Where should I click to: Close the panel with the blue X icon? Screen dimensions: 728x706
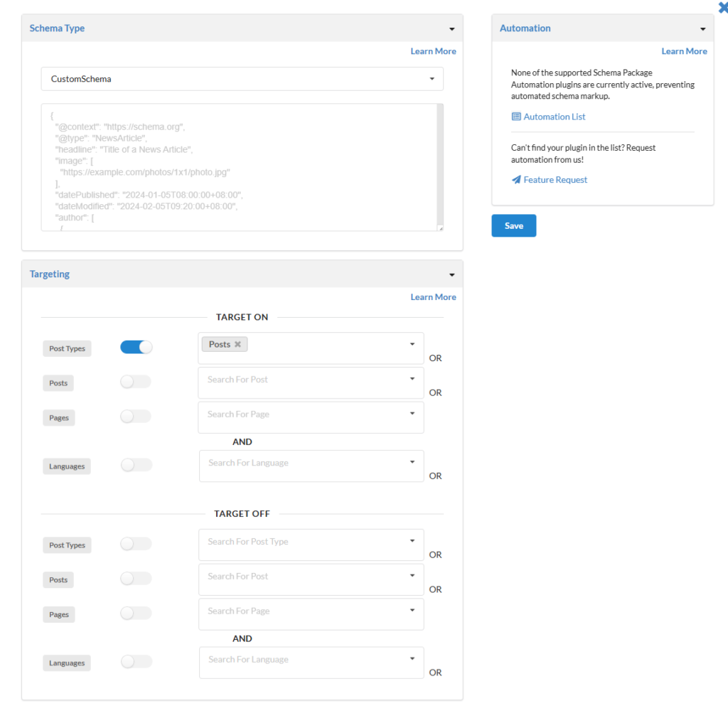coord(723,7)
